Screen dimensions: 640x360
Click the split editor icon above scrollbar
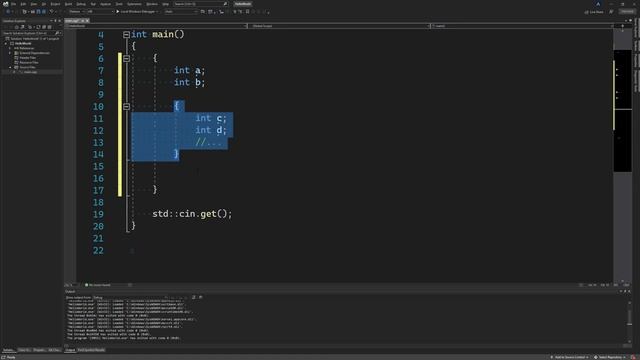pyautogui.click(x=622, y=26)
